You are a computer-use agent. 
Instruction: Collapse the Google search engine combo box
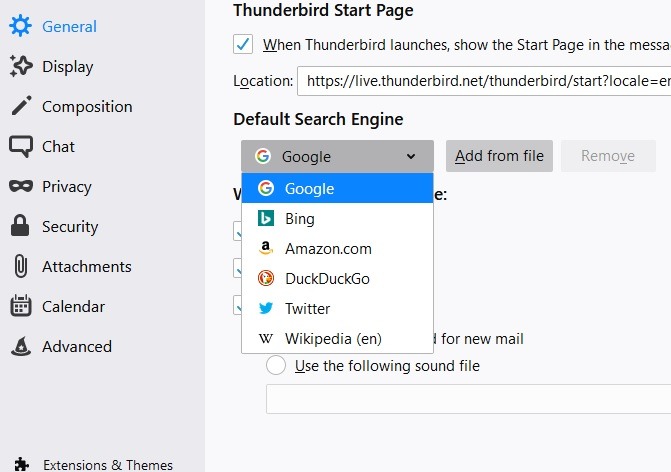(337, 156)
